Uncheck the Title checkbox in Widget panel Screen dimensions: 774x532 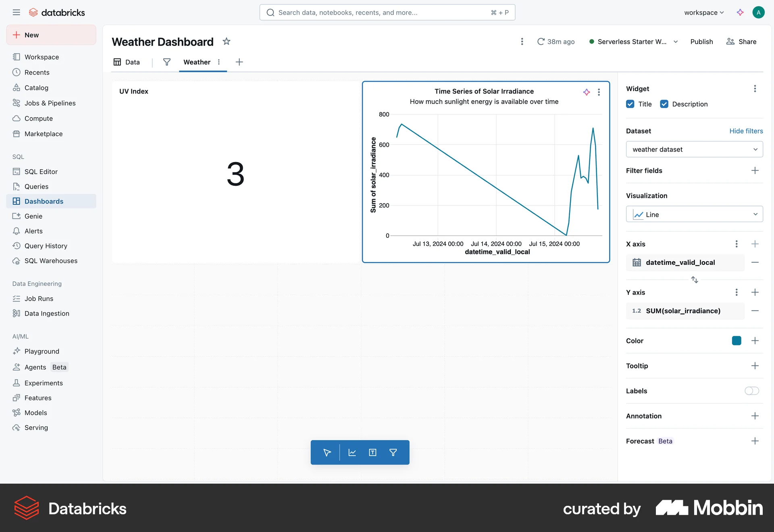click(x=630, y=104)
